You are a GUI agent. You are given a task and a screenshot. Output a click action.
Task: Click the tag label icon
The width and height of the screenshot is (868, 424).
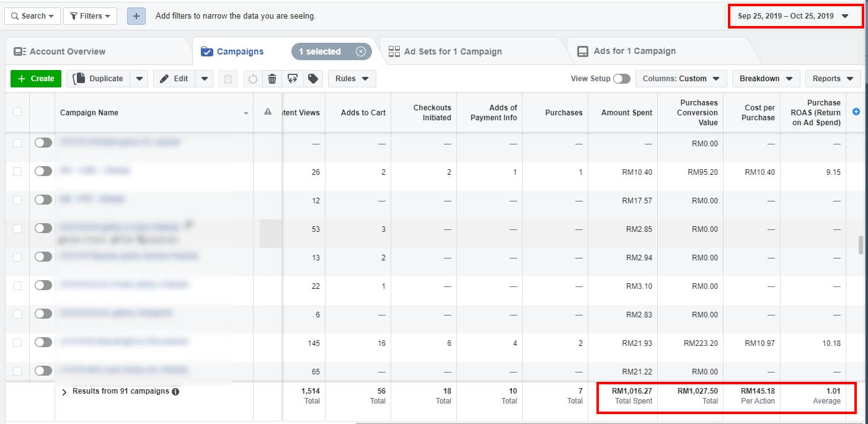(313, 79)
